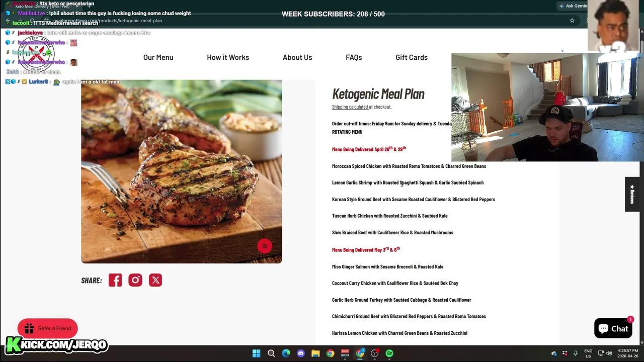Screen dimensions: 644x362
Task: Click 'Coconut Curry Chicken' menu line
Action: pyautogui.click(x=395, y=283)
